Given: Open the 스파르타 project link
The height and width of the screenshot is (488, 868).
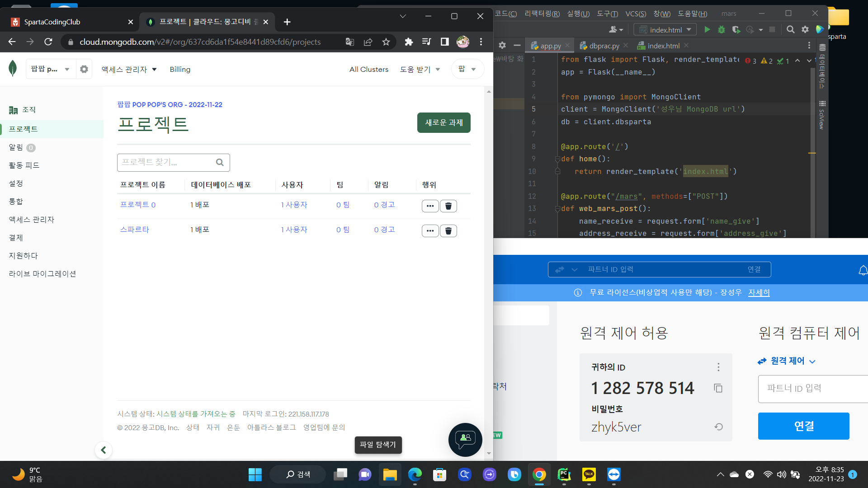Looking at the screenshot, I should pos(135,230).
